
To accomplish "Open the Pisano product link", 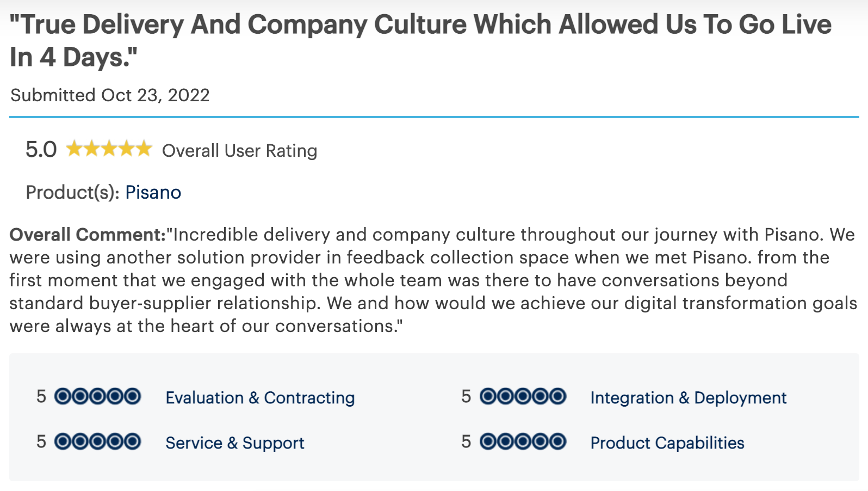I will (153, 192).
